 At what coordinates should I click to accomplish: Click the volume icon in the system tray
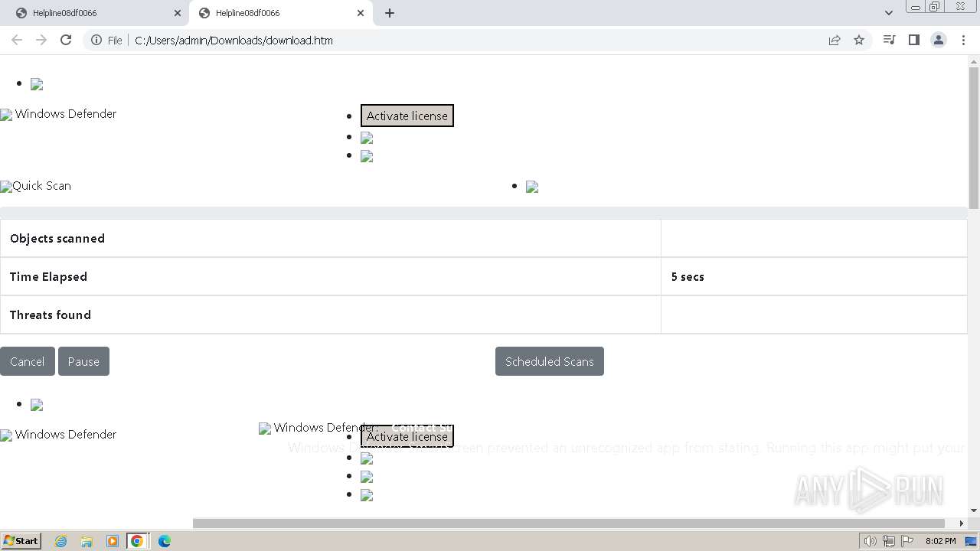[x=870, y=541]
